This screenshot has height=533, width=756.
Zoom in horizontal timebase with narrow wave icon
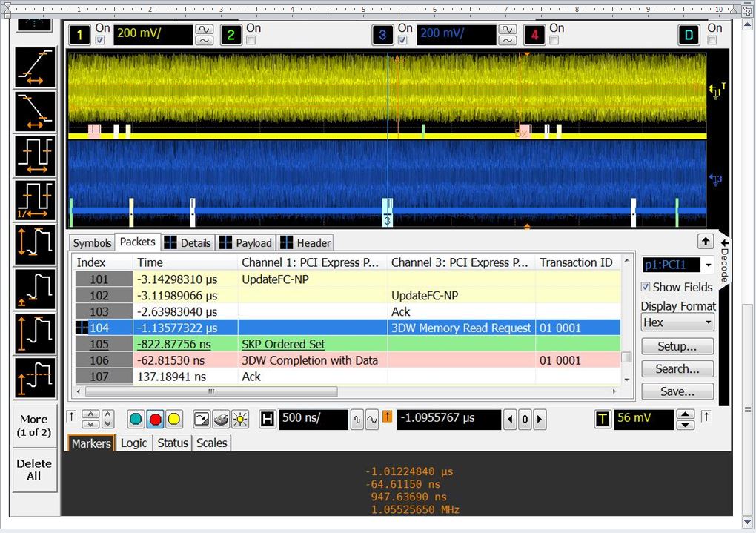click(x=357, y=420)
